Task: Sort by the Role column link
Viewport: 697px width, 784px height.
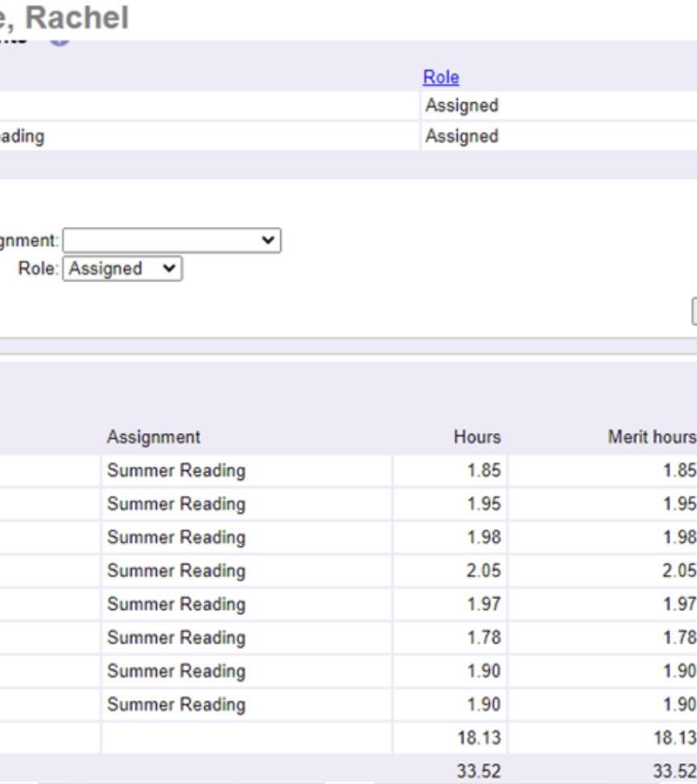Action: [441, 77]
